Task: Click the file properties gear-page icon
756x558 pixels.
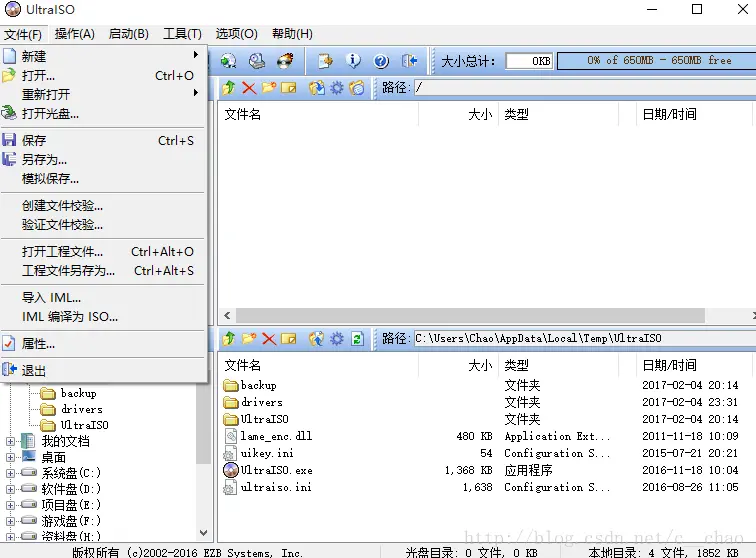Action: pyautogui.click(x=325, y=61)
